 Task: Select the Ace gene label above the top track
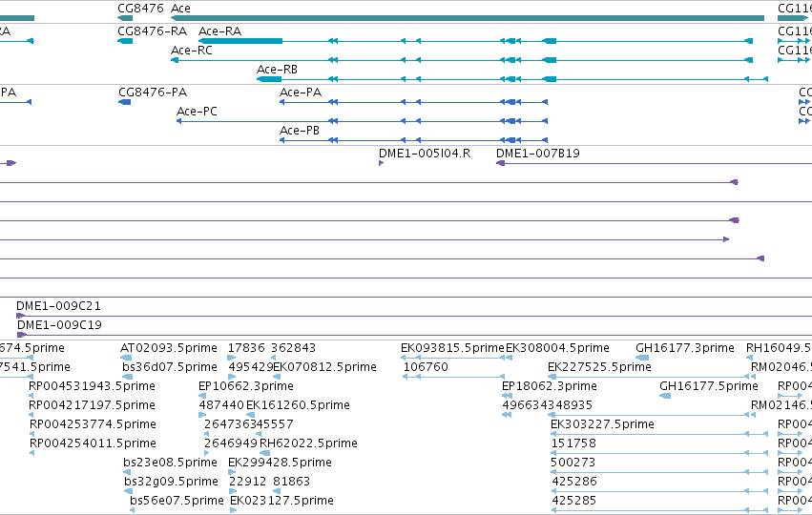coord(180,9)
